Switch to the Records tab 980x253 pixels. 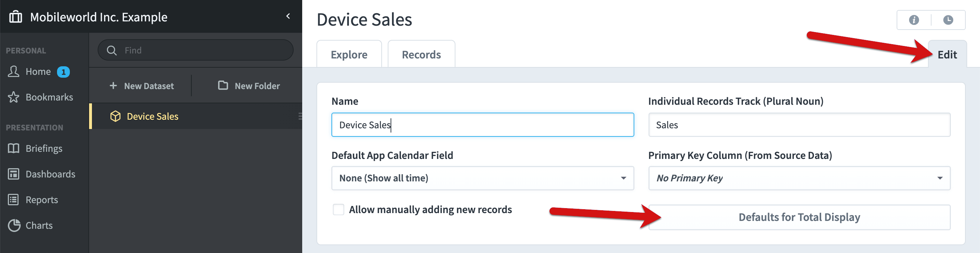pos(421,55)
